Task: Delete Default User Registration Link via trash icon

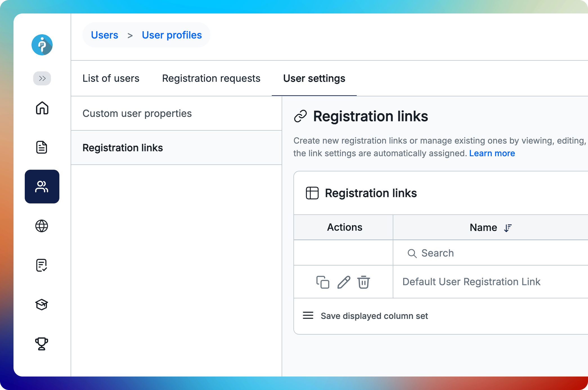Action: click(x=363, y=282)
